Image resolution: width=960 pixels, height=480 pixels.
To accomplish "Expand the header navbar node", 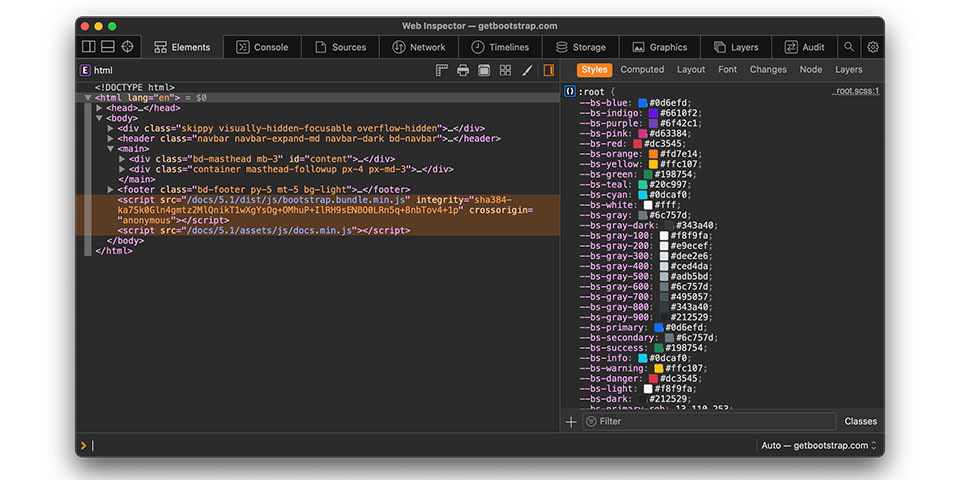I will 111,139.
